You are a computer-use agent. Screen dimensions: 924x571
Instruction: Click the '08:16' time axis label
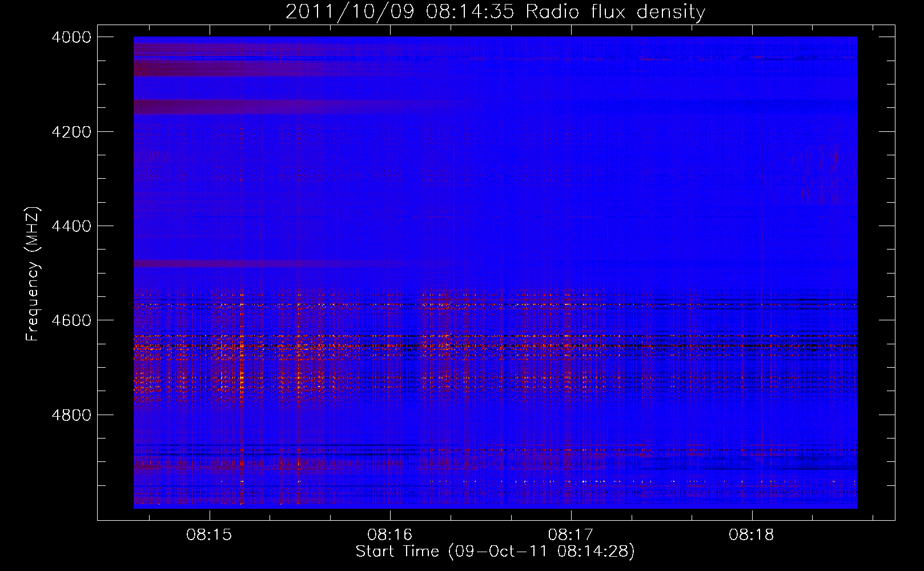click(x=390, y=535)
